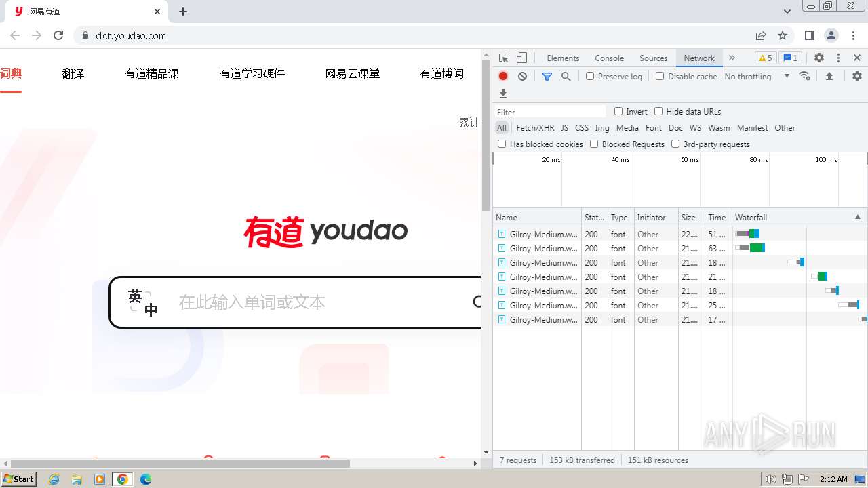Click the Import HAR file upload icon

pos(829,77)
